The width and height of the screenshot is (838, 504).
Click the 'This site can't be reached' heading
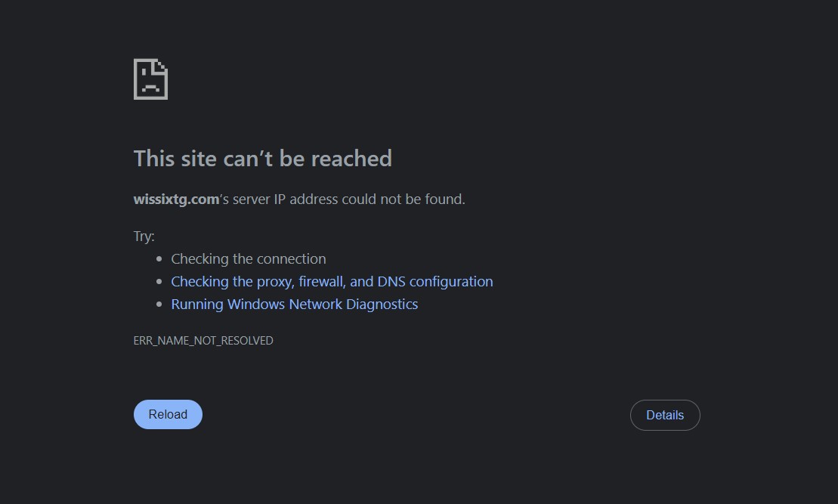coord(263,158)
